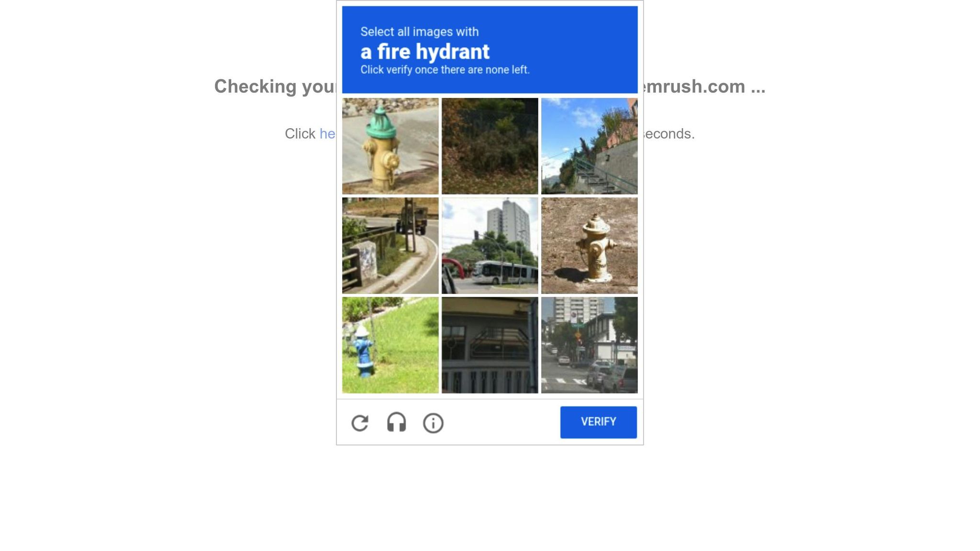Open the info help icon

point(433,423)
